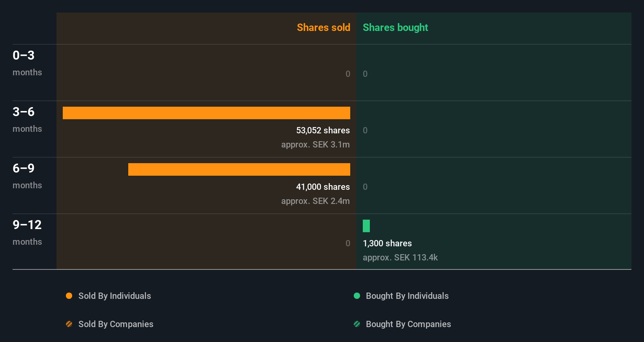Click the Sold By Companies legend text
This screenshot has width=644, height=342.
pos(116,324)
